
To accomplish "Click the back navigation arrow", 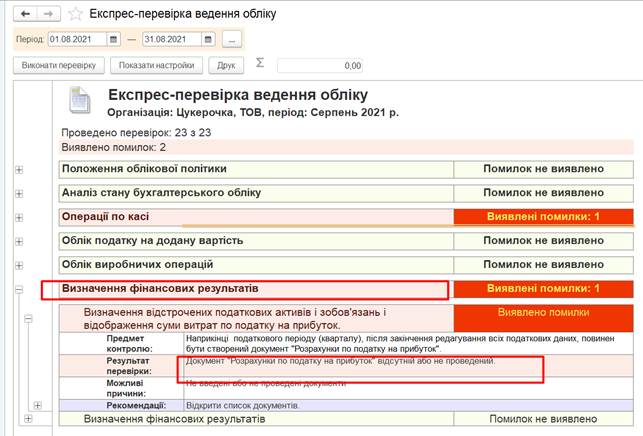I will [26, 14].
